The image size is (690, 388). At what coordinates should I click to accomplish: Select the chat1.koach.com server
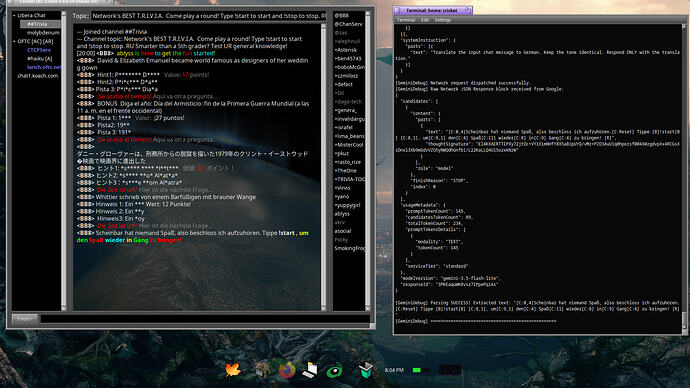tap(37, 76)
